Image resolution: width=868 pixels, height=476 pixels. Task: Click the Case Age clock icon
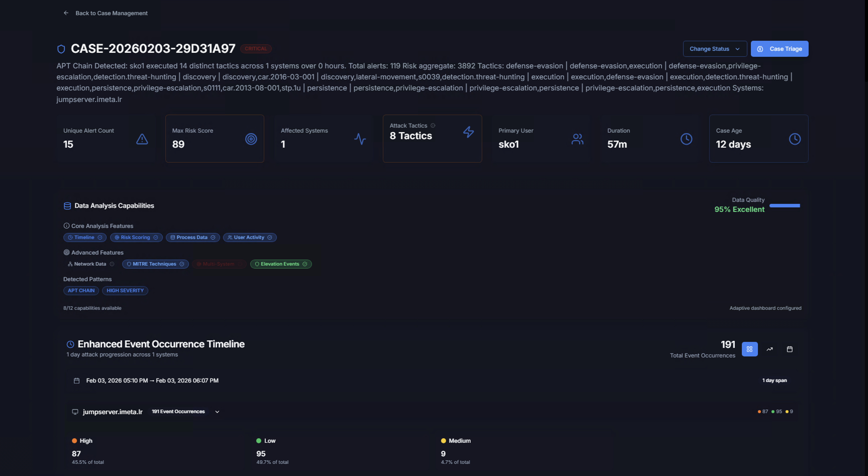(795, 139)
